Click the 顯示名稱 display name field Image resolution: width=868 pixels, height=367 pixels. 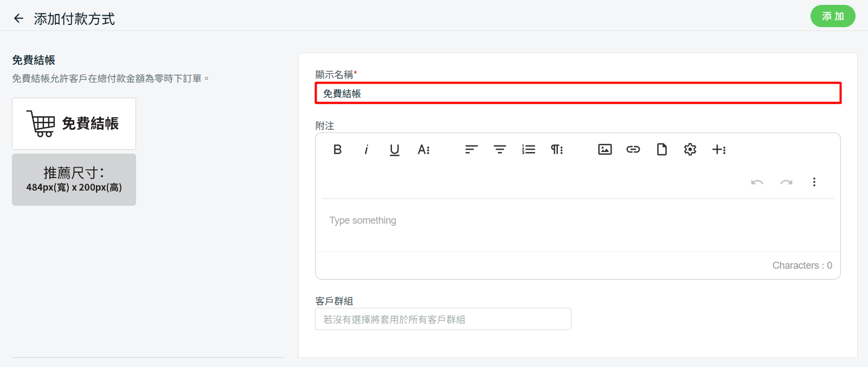[x=577, y=93]
